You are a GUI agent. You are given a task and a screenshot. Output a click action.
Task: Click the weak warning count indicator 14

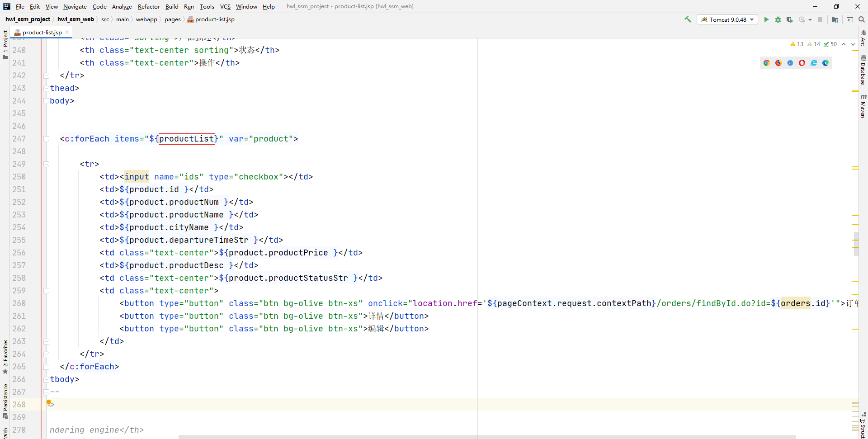(x=814, y=44)
